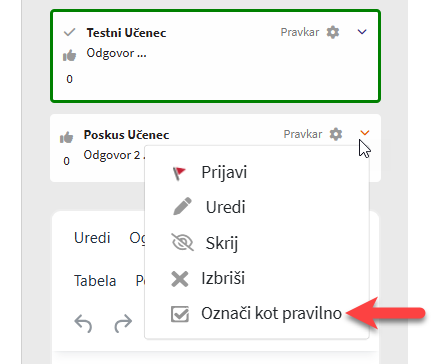Select Označi kot pravilno menu entry
434x364 pixels.
point(271,313)
